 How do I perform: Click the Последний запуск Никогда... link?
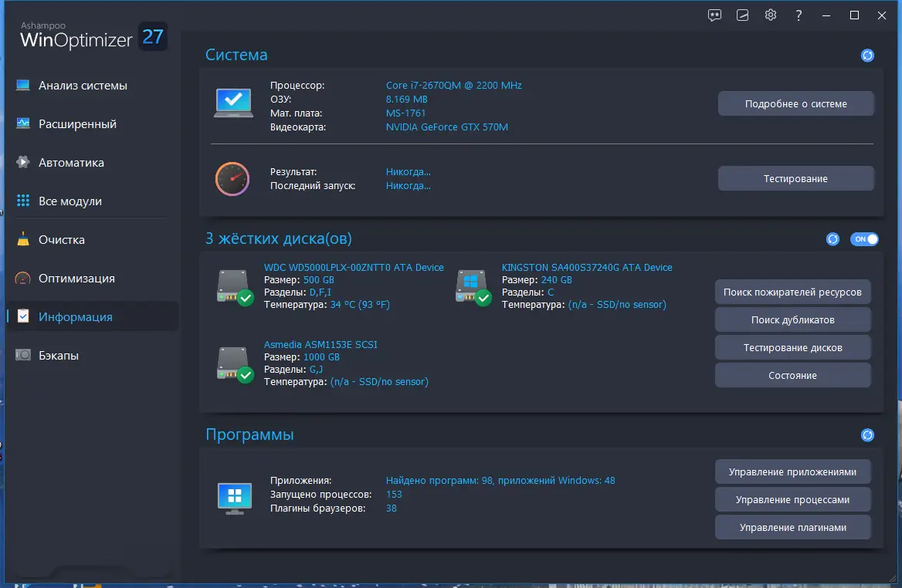point(408,186)
